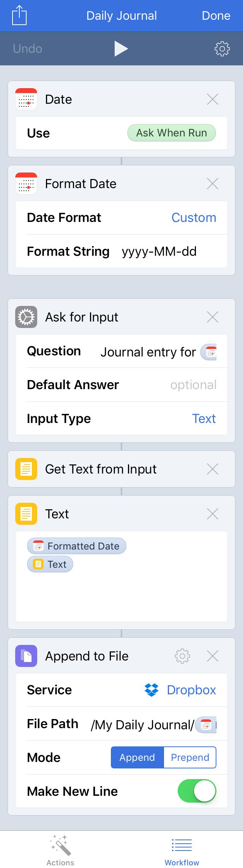Tap the share icon in top bar

19,16
